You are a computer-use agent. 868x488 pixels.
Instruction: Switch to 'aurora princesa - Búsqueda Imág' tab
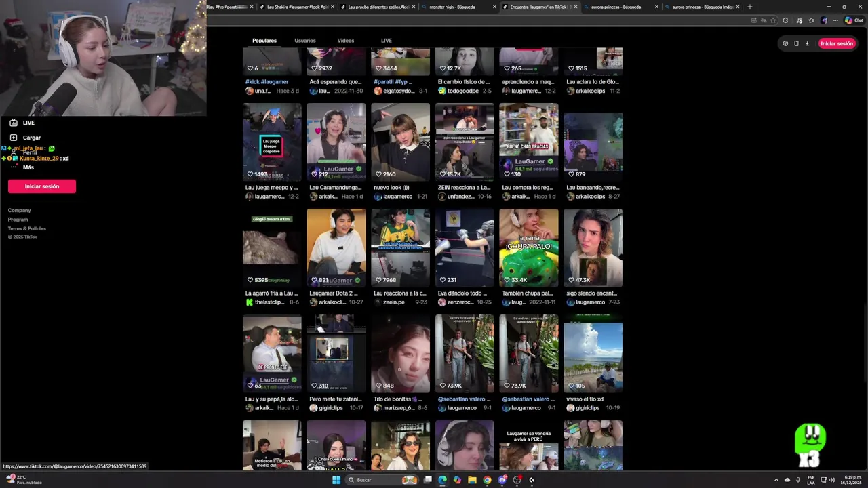click(703, 7)
